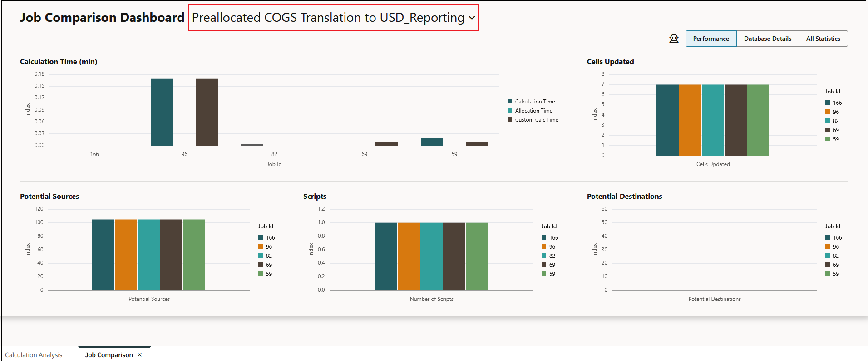Click job 96 legend swatch in Potential Sources

point(261,246)
